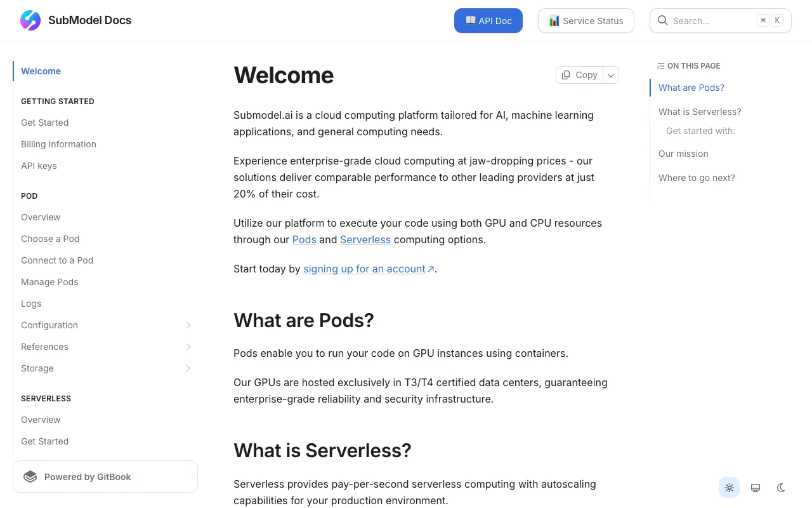Screen dimensions: 812x508
Task: Click the What is Serverless? heading
Action: click(x=322, y=450)
